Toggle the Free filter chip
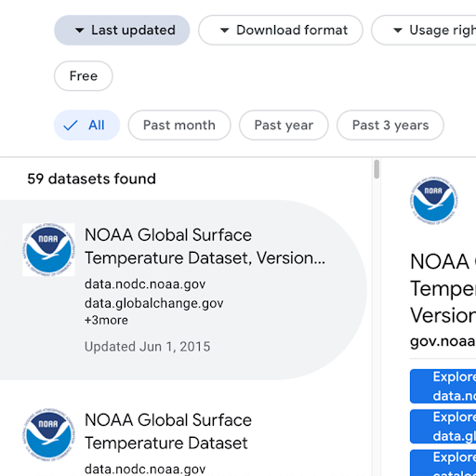 84,76
